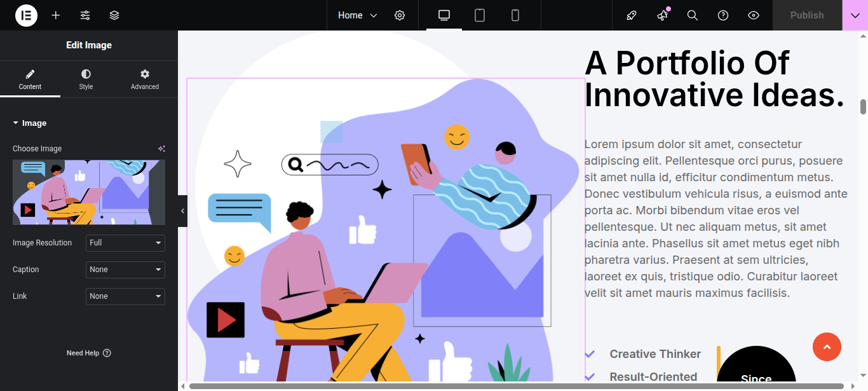The width and height of the screenshot is (868, 391).
Task: Open the Image Resolution dropdown
Action: coord(125,243)
